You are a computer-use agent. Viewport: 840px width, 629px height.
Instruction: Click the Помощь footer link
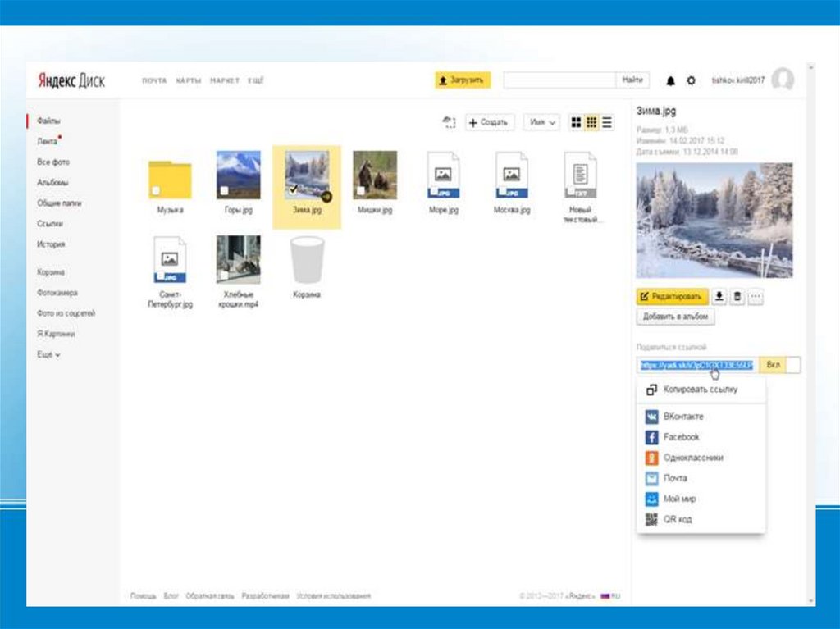[x=144, y=595]
